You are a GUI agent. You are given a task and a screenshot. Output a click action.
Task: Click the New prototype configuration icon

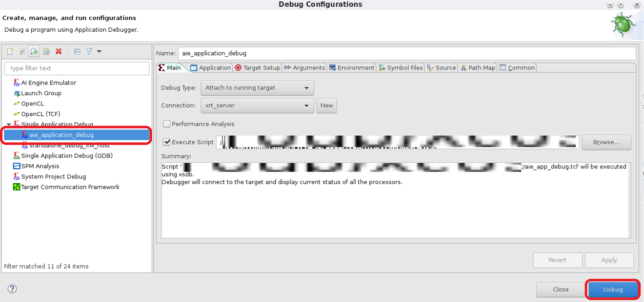[x=22, y=52]
